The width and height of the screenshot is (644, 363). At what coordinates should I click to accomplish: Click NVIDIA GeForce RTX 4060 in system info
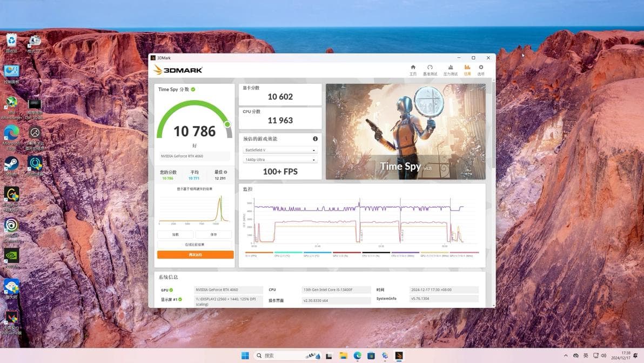point(229,290)
